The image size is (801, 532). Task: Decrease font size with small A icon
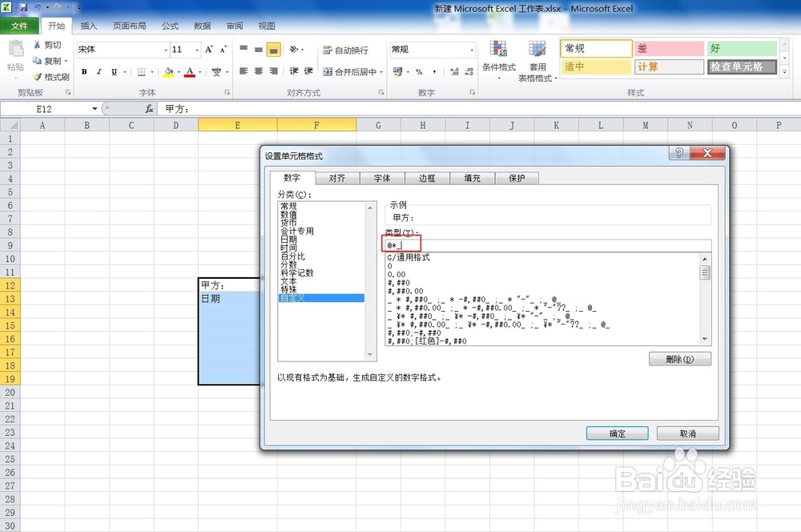click(x=223, y=50)
